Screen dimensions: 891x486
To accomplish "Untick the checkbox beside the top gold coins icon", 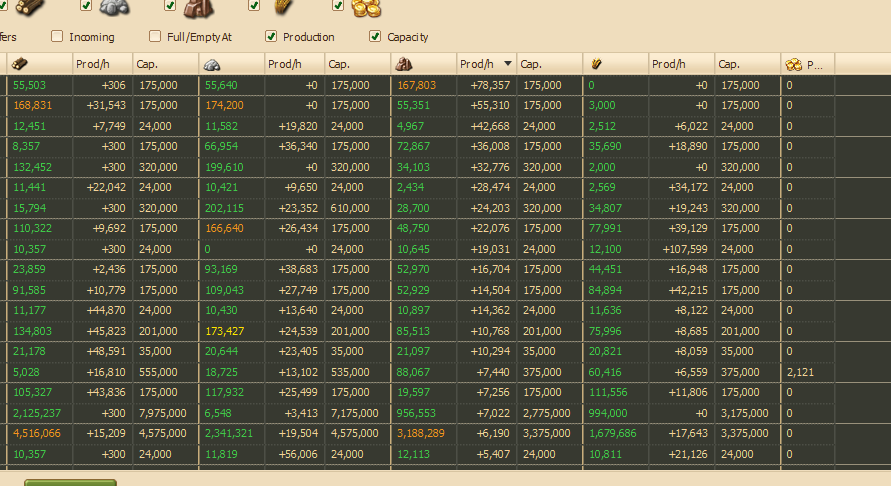I will tap(338, 5).
